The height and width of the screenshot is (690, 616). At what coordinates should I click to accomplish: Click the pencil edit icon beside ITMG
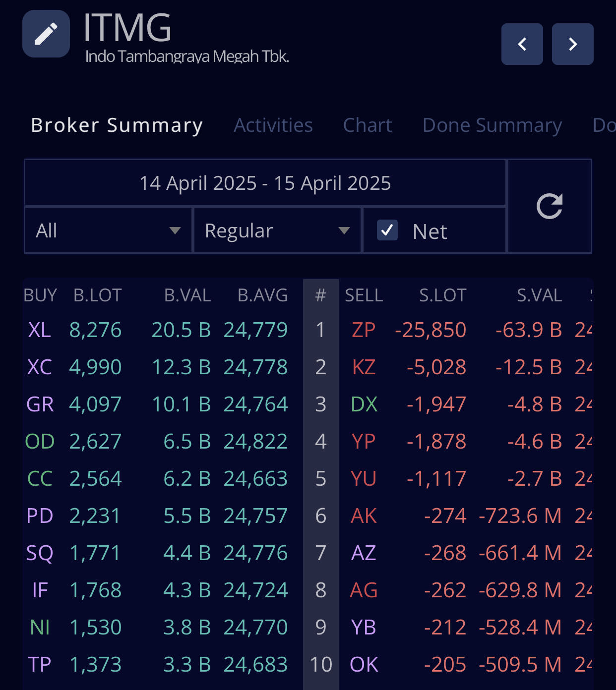pos(46,34)
